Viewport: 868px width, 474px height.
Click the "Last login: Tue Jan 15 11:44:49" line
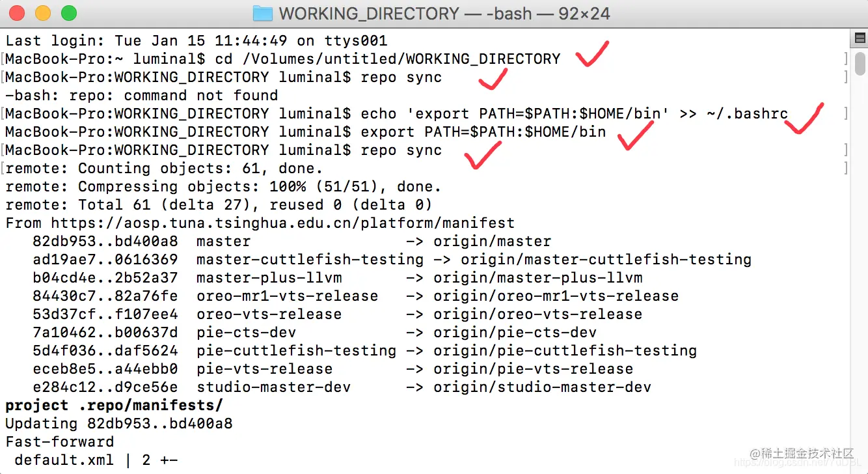point(197,41)
